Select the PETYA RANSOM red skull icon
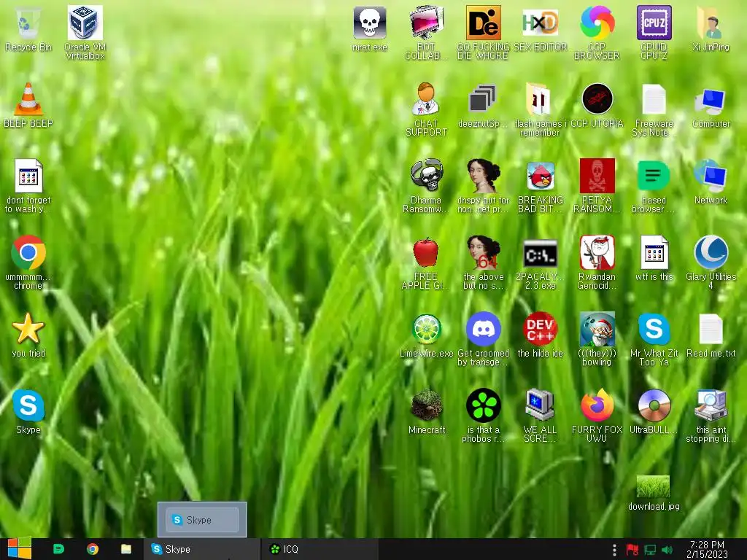The height and width of the screenshot is (560, 747). [x=597, y=176]
